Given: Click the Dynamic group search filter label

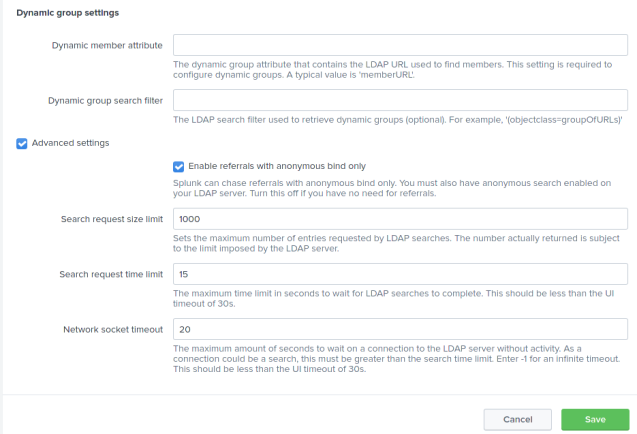Looking at the screenshot, I should (x=105, y=101).
